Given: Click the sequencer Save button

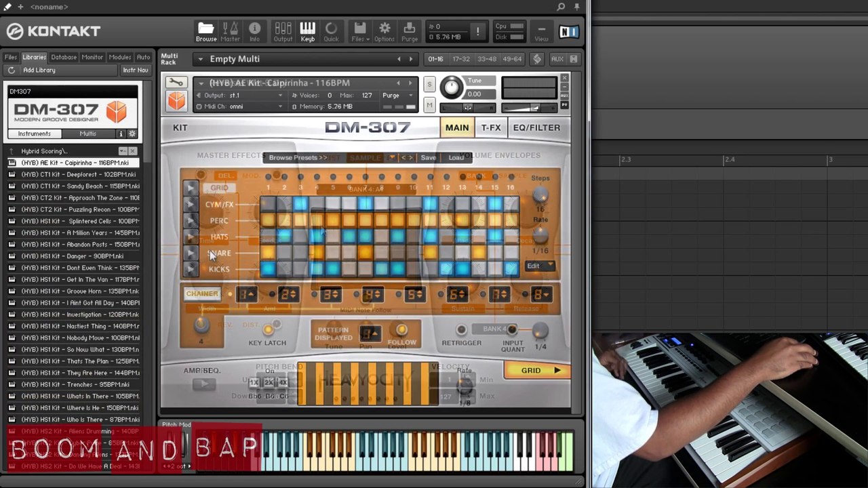Looking at the screenshot, I should (429, 157).
